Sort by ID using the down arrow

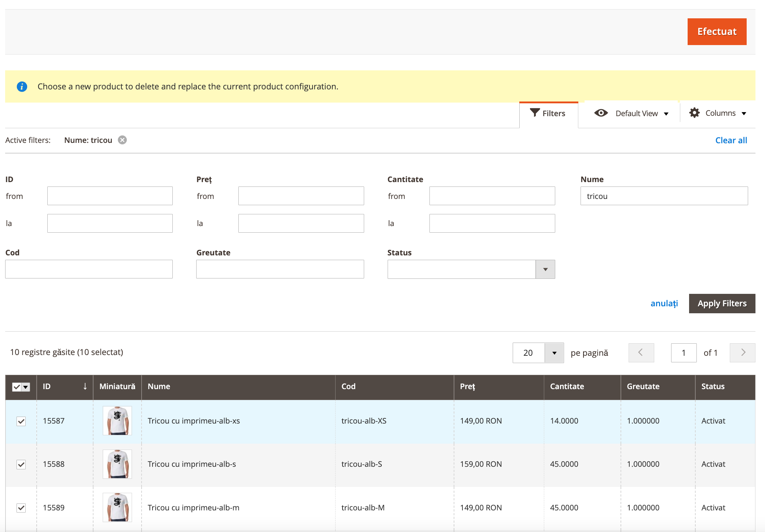click(x=85, y=386)
